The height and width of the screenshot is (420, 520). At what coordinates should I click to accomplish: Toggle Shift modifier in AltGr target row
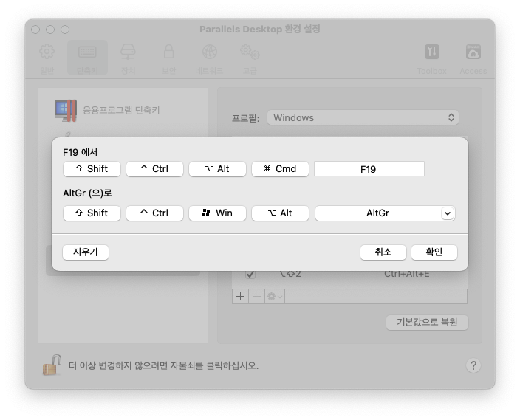(92, 213)
